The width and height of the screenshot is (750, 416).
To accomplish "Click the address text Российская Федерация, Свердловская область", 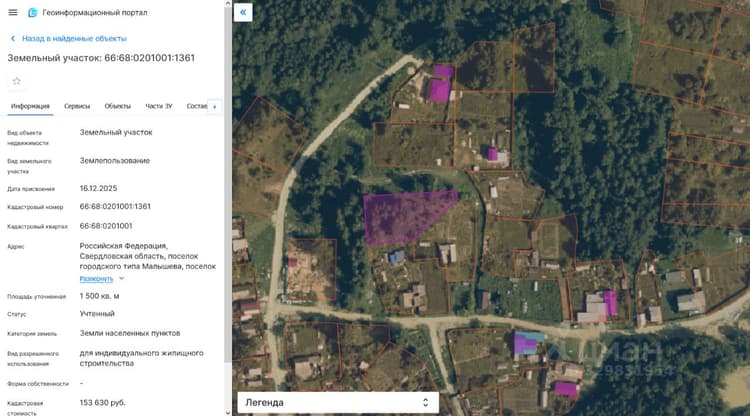I will [x=148, y=256].
